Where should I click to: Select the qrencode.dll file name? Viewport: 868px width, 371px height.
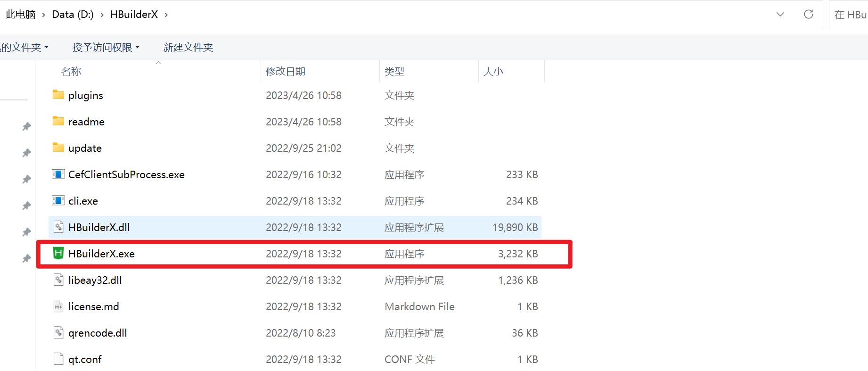[x=98, y=333]
